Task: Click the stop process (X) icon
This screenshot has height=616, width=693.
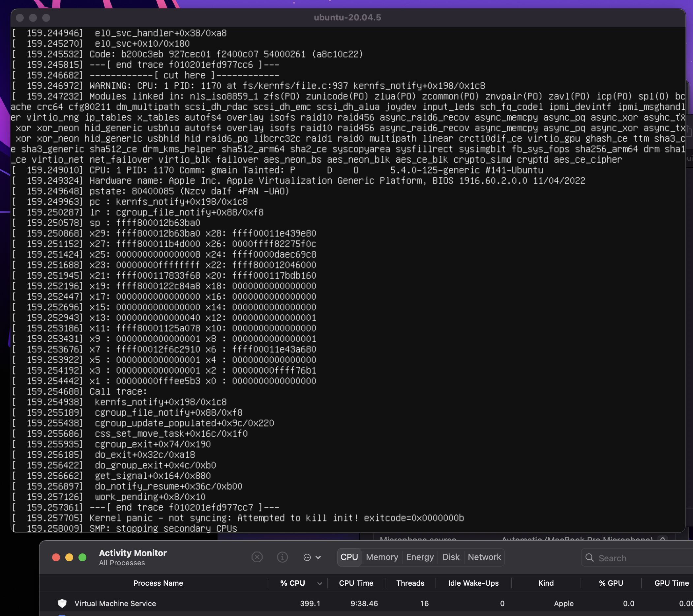Action: [x=257, y=557]
